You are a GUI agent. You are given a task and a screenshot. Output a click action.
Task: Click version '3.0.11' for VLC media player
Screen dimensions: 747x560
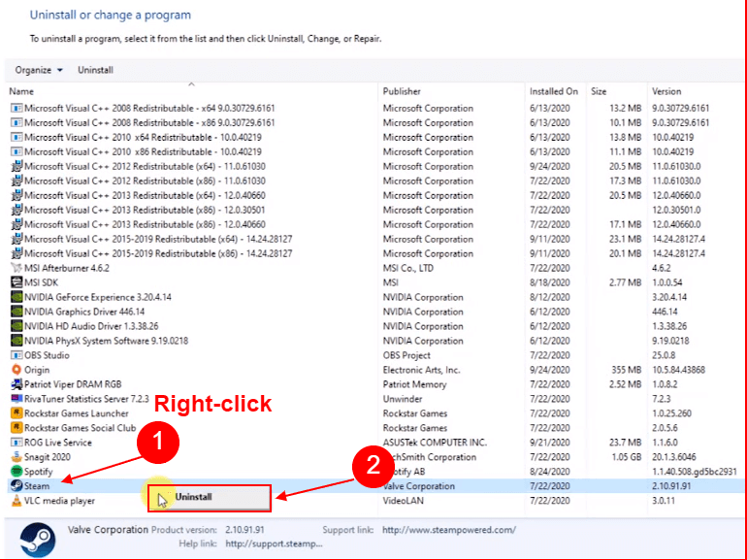point(664,501)
